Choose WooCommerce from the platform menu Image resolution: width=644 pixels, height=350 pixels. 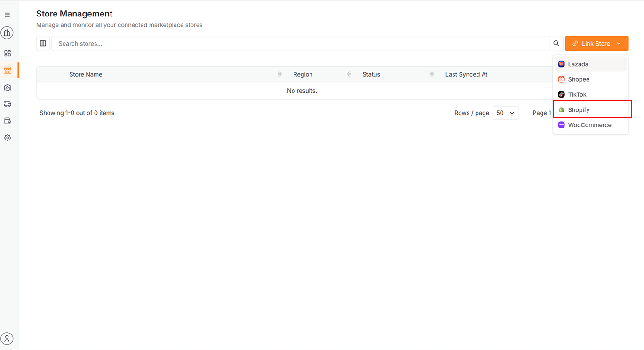pos(589,125)
